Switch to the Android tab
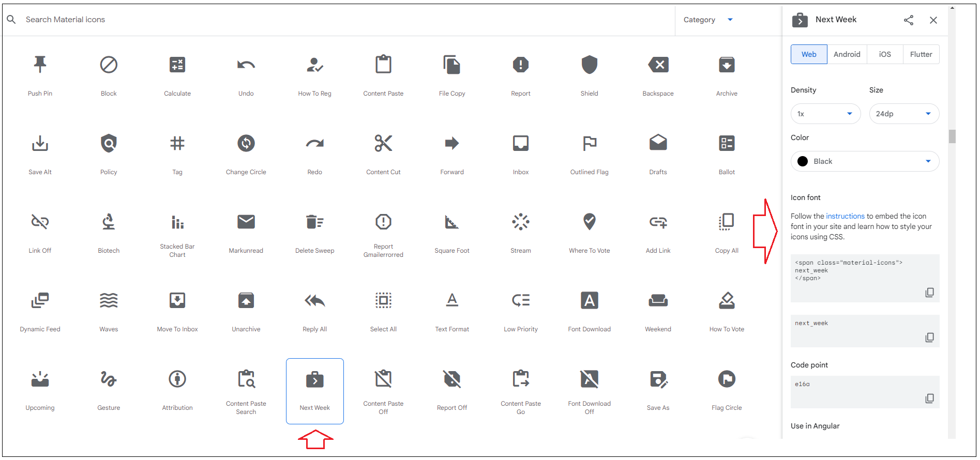Screen dimensions: 980x460 pos(847,54)
